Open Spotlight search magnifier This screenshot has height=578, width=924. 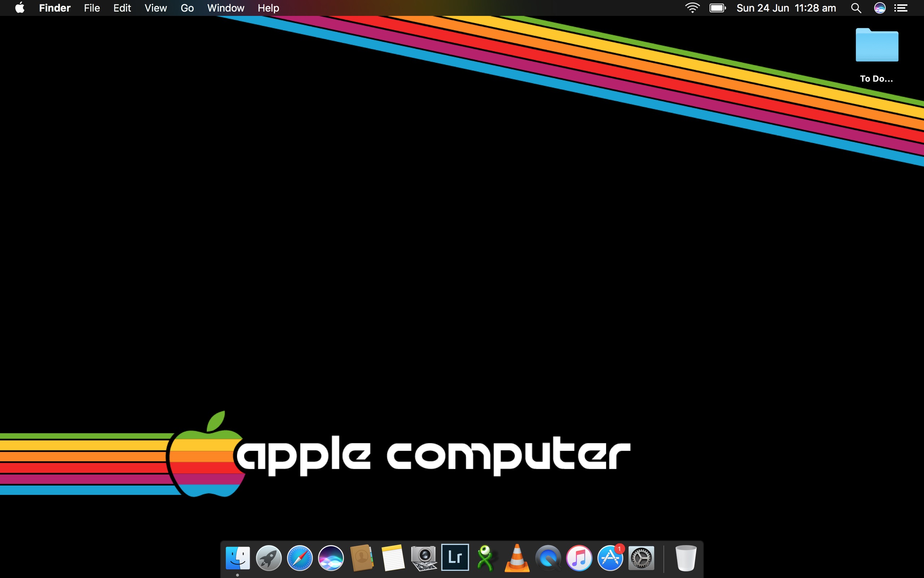[856, 8]
